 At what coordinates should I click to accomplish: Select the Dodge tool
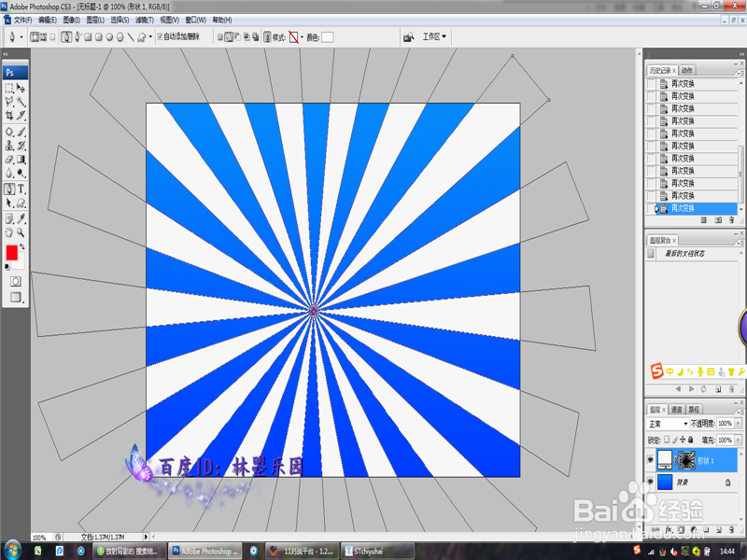coord(21,173)
